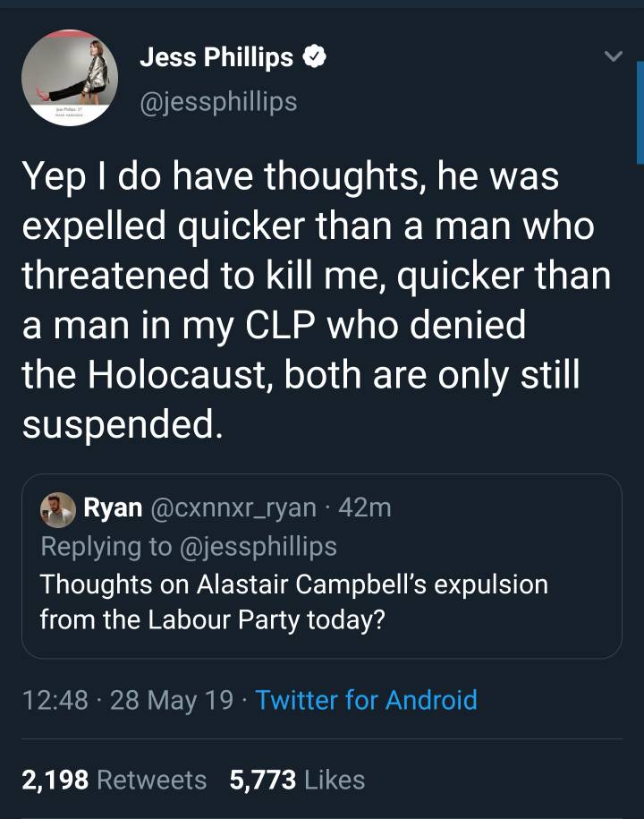View the 5,773 Likes list
Viewport: 644px width, 819px height.
(297, 780)
